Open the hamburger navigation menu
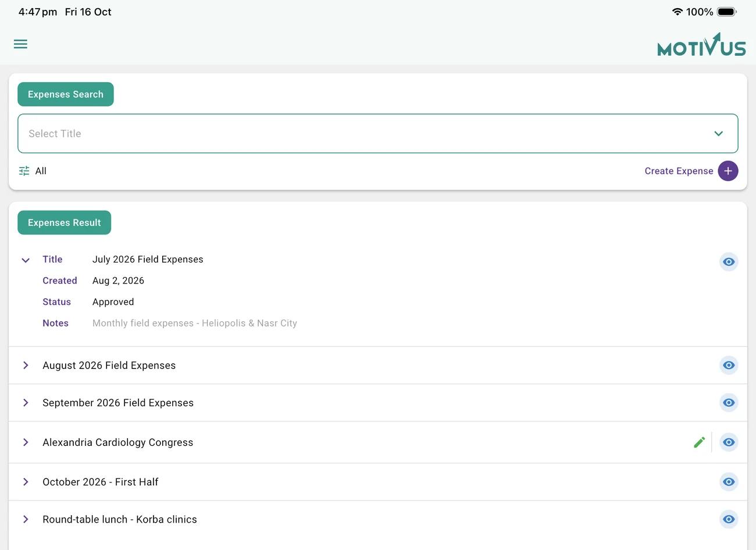The width and height of the screenshot is (756, 550). point(20,44)
